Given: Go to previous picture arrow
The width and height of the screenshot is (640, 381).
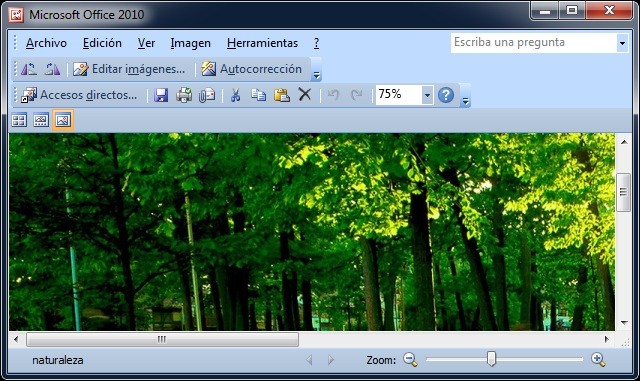Looking at the screenshot, I should pyautogui.click(x=309, y=360).
